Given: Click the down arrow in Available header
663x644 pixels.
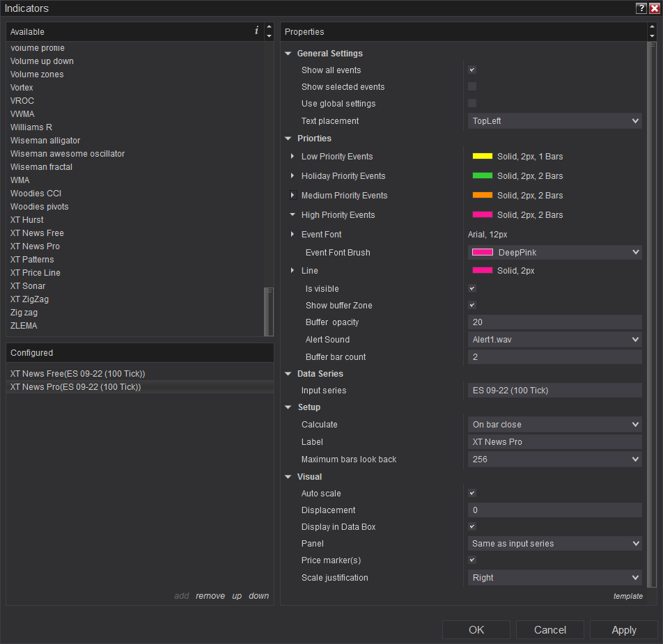Looking at the screenshot, I should (x=269, y=36).
